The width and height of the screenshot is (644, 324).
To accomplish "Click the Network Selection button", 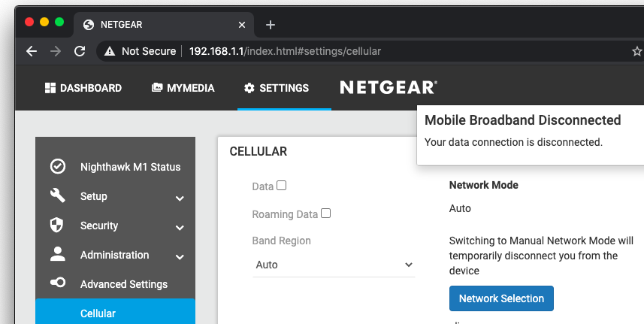I will click(501, 298).
